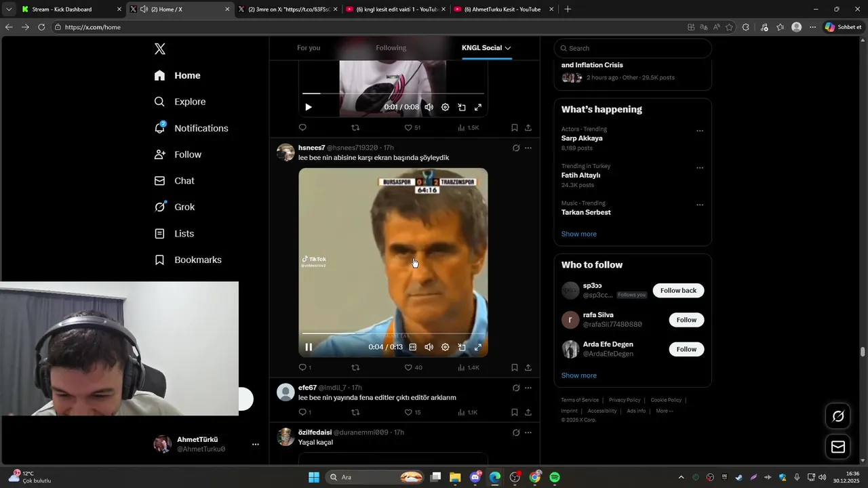Open picture-in-picture on the 0:13 video

462,347
